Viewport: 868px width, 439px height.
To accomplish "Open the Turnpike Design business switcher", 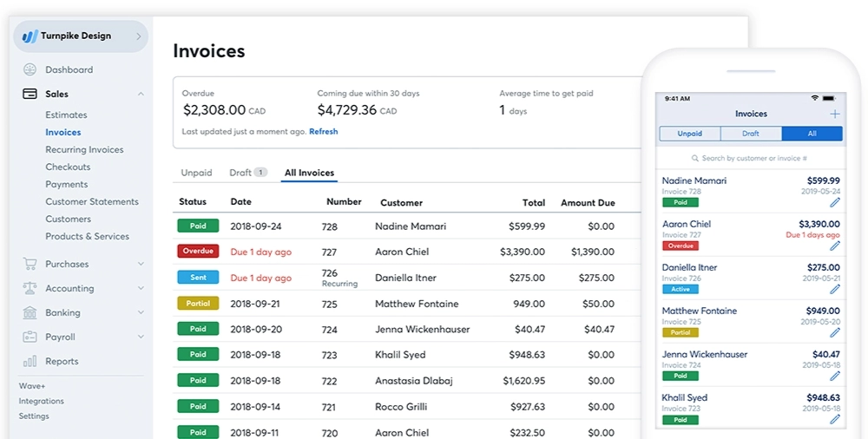I will (81, 36).
